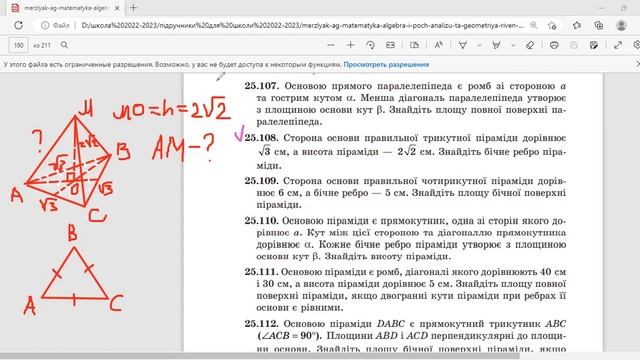The image size is (640, 360).
Task: Close the merzlyak-ag-matematyka tab
Action: (117, 8)
